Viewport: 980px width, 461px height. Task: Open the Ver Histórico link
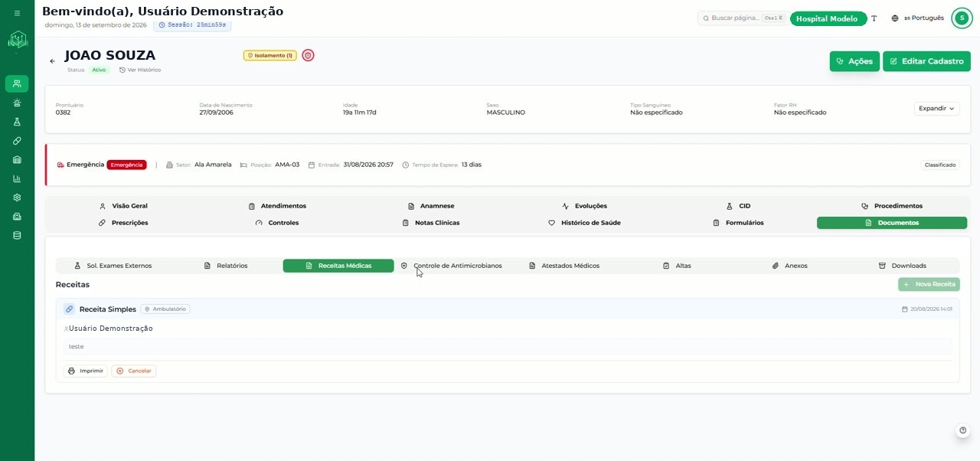[x=140, y=70]
